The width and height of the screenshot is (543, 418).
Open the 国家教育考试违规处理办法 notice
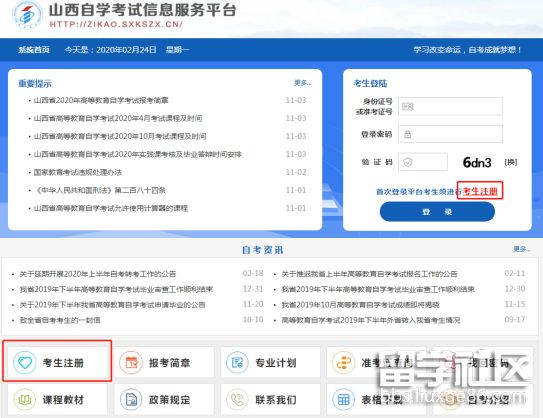coord(78,172)
